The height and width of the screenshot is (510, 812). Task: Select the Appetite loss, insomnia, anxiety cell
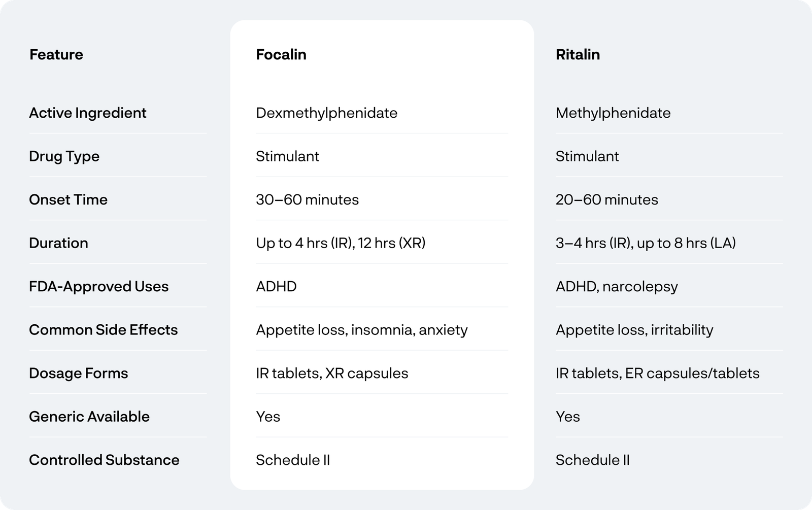[361, 330]
